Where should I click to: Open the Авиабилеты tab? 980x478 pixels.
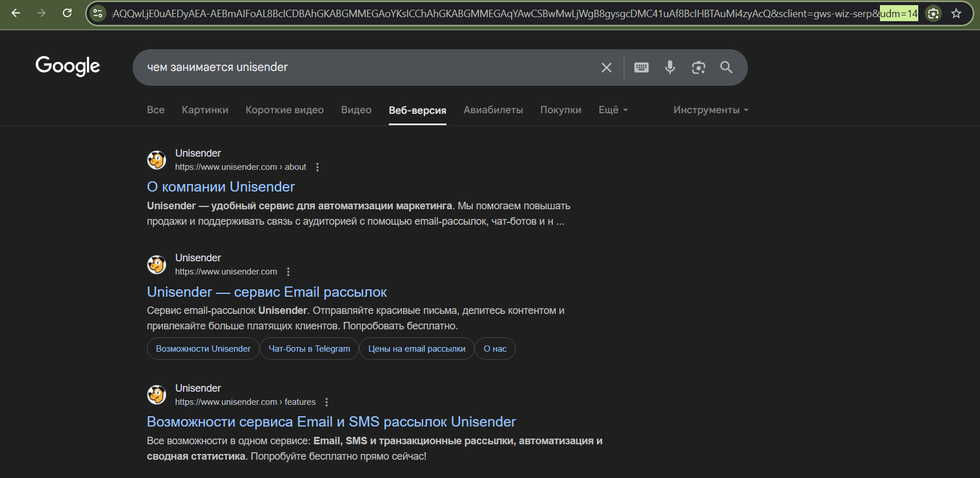point(493,110)
